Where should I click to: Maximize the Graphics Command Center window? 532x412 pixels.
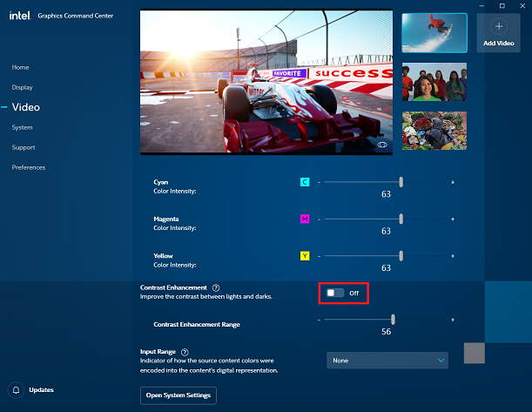point(502,6)
